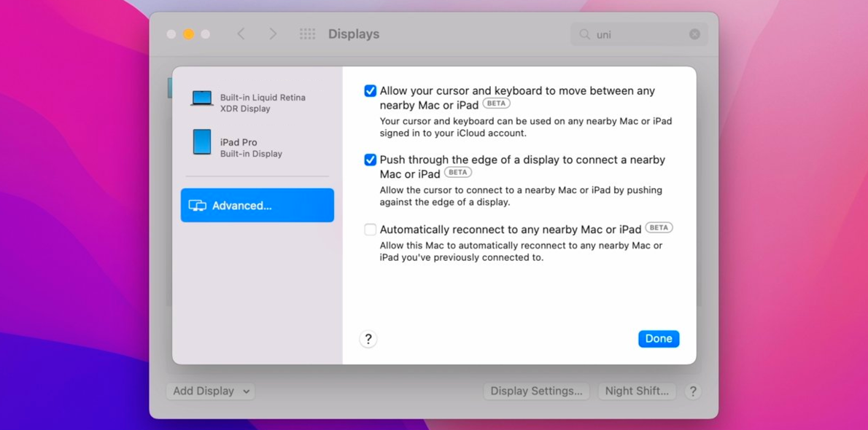This screenshot has width=868, height=430.
Task: Click the iPad Pro device icon
Action: pos(202,141)
